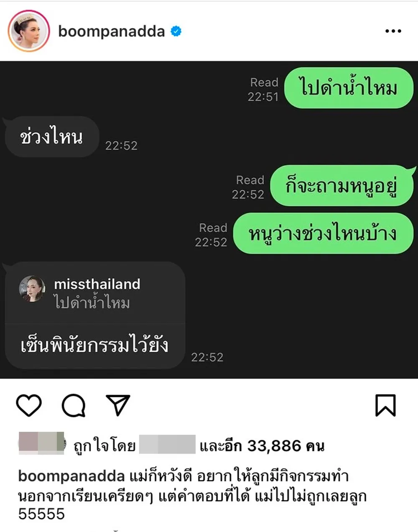Click the caption text under the post
This screenshot has width=418, height=532.
coord(192,495)
